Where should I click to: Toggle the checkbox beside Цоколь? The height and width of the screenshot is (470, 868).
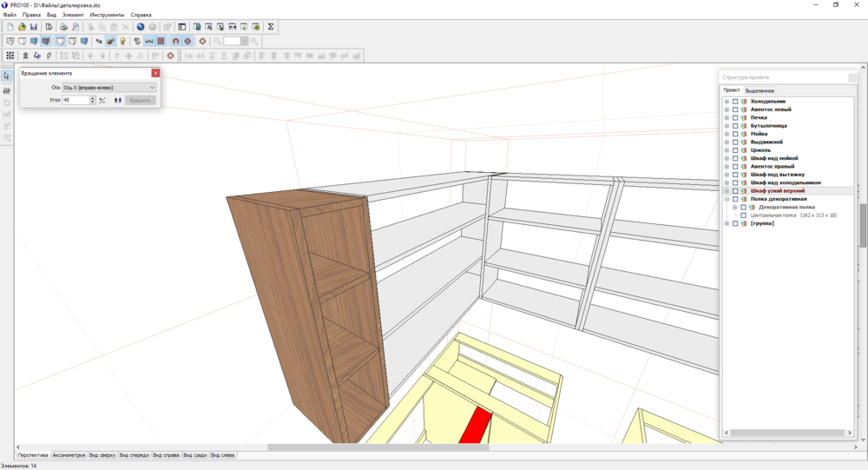(735, 150)
